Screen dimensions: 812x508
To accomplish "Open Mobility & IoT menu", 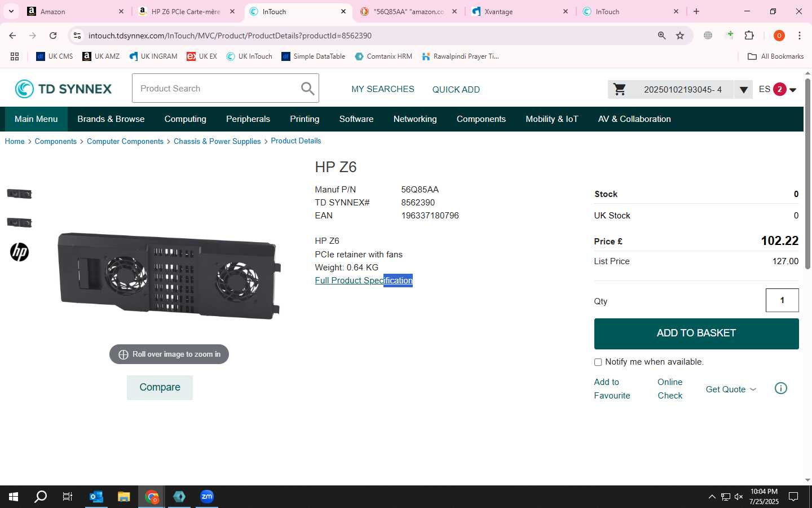I will click(552, 119).
